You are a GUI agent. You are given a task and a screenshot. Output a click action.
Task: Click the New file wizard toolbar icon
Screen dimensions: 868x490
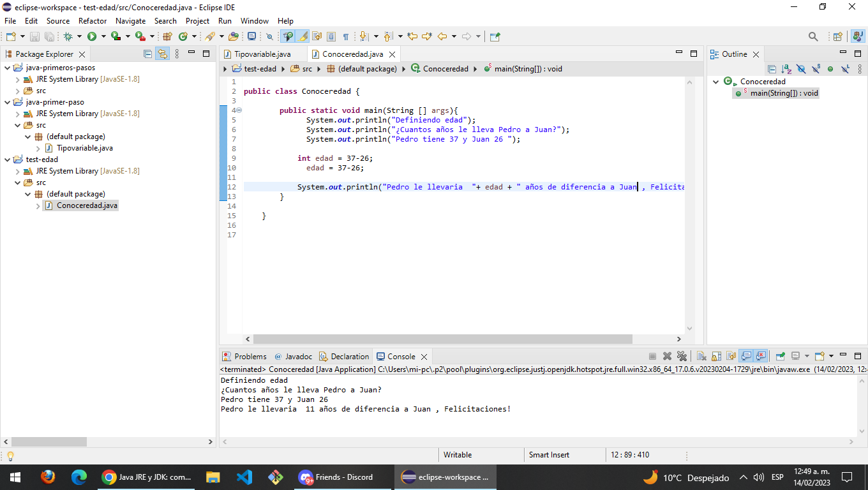coord(11,36)
